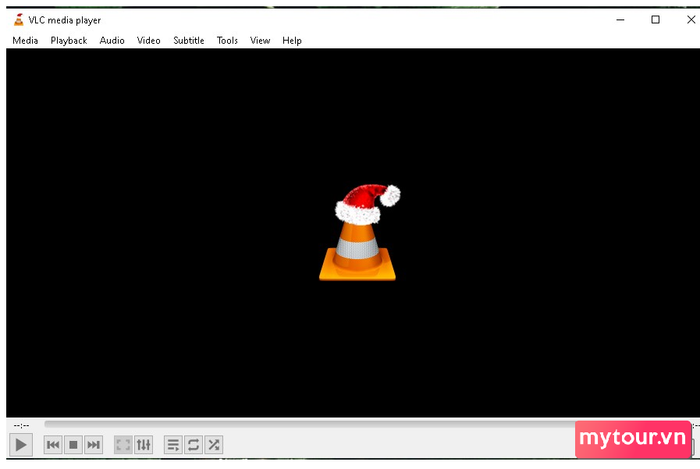Image resolution: width=700 pixels, height=469 pixels.
Task: Toggle loop repeat mode
Action: click(x=193, y=445)
